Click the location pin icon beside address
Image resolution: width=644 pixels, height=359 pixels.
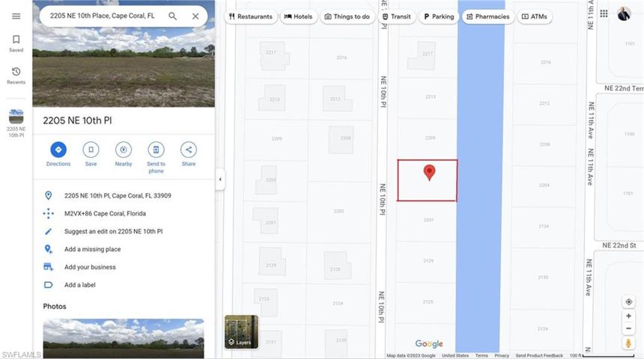coord(49,196)
